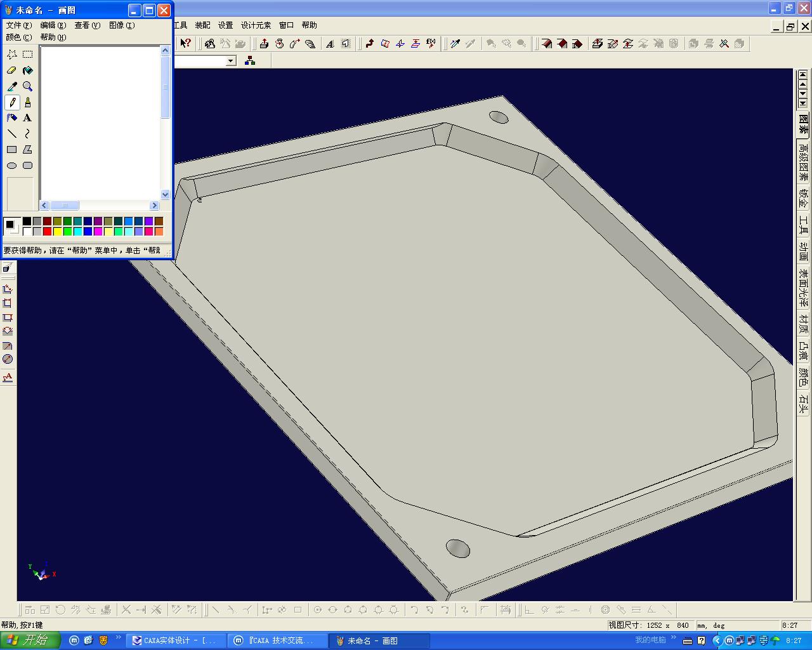Viewport: 812px width, 650px height.
Task: Open the 动画 catalog tab
Action: 803,251
